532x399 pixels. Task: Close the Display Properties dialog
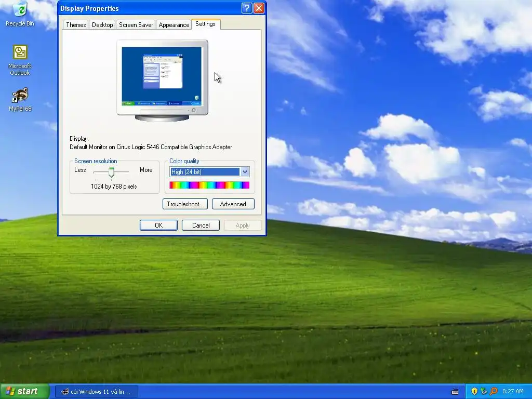tap(259, 8)
